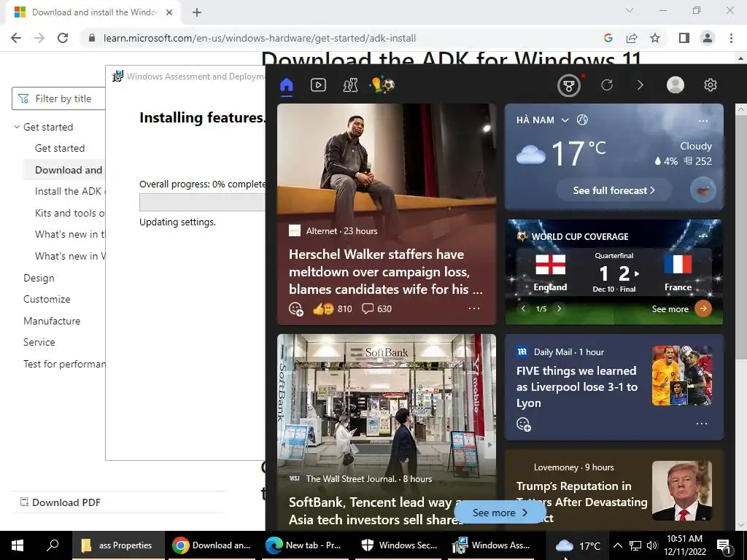Open World Cup card more options dots
Image resolution: width=747 pixels, height=560 pixels.
click(x=703, y=236)
